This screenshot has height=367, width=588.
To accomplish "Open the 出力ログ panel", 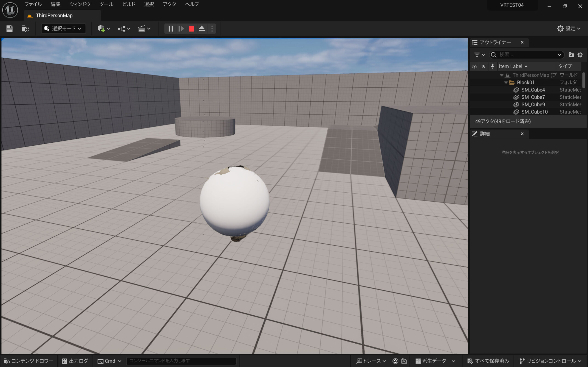I will [75, 361].
